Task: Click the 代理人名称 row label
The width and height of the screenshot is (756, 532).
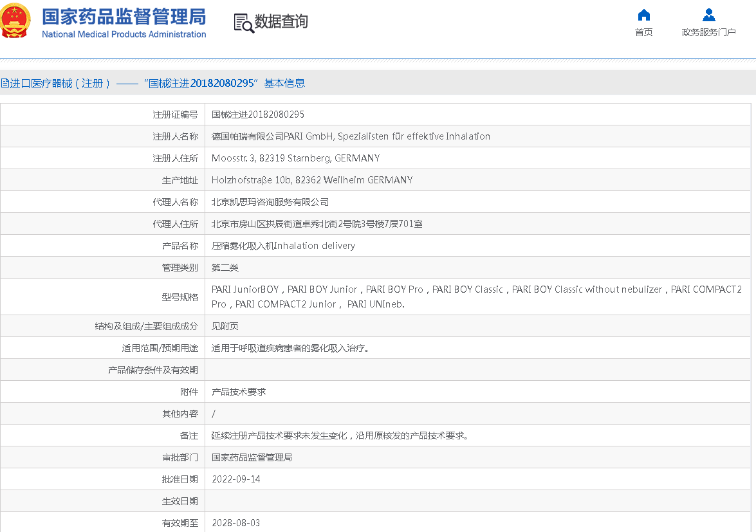Action: (x=176, y=202)
